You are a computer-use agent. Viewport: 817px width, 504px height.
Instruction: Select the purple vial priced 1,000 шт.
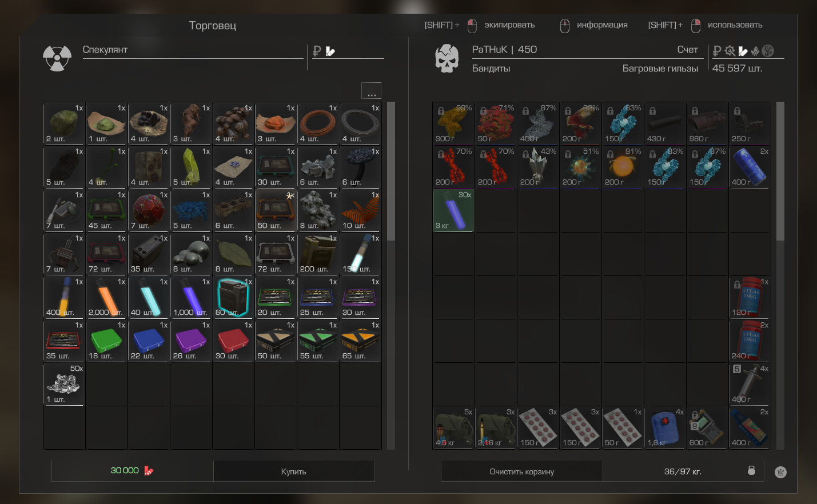click(191, 297)
